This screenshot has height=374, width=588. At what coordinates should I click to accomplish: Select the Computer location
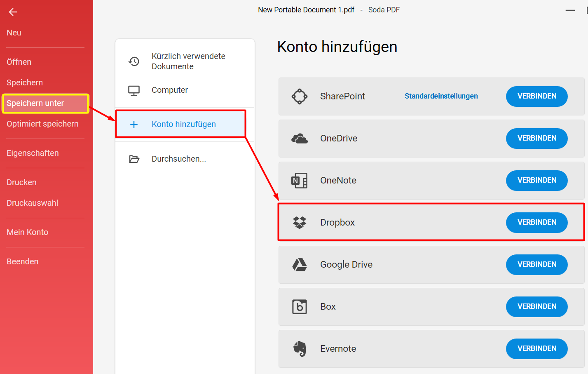coord(185,90)
